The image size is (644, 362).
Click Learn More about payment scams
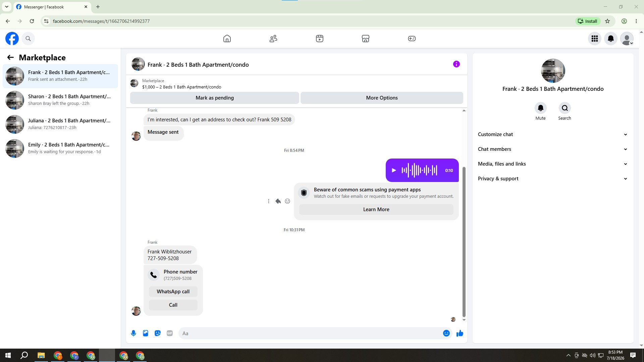(x=376, y=209)
